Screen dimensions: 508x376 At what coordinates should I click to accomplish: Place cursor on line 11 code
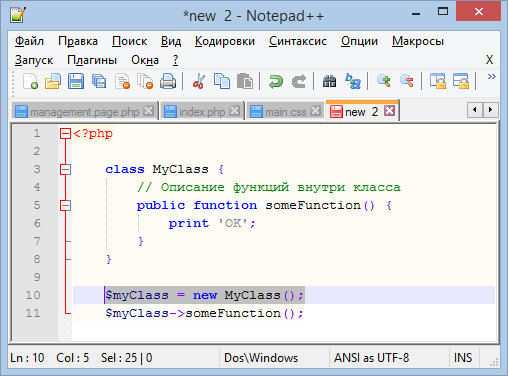click(204, 313)
